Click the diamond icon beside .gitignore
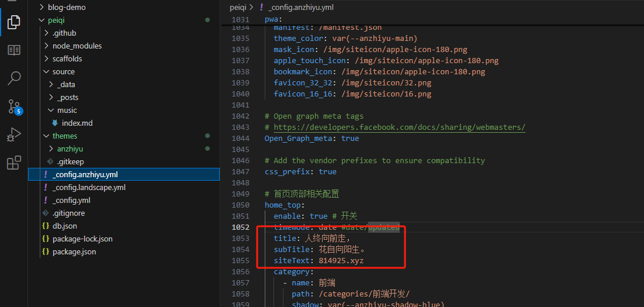Image resolution: width=644 pixels, height=307 pixels. coord(45,213)
